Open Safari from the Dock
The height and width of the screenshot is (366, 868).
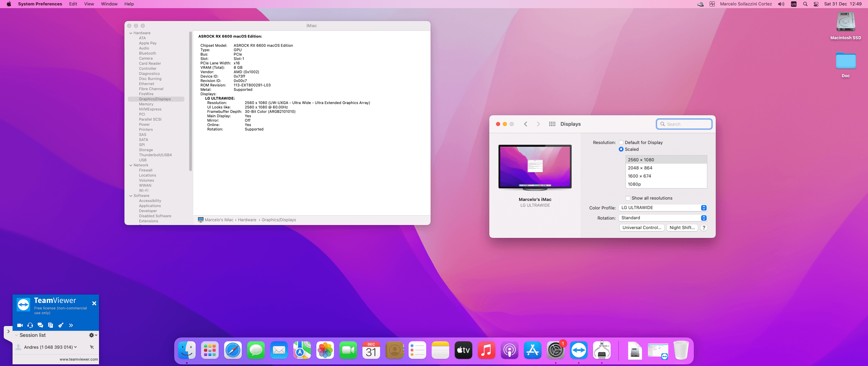pyautogui.click(x=233, y=350)
